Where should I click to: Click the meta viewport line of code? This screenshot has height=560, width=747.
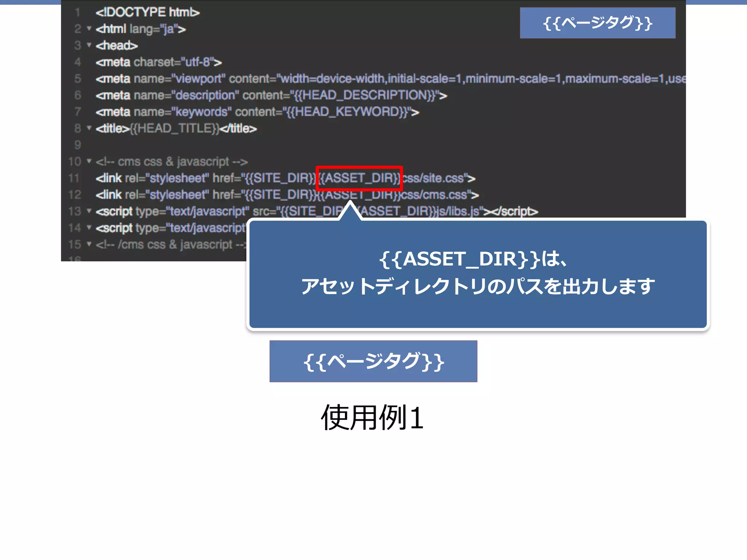pos(390,79)
